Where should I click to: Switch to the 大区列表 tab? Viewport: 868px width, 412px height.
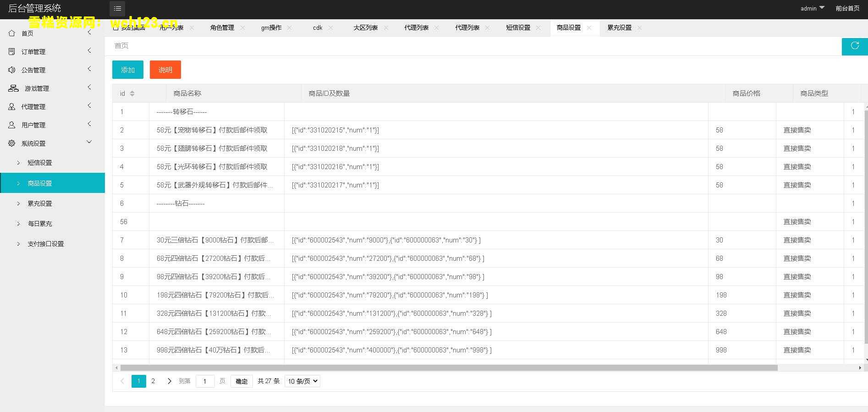pos(366,28)
